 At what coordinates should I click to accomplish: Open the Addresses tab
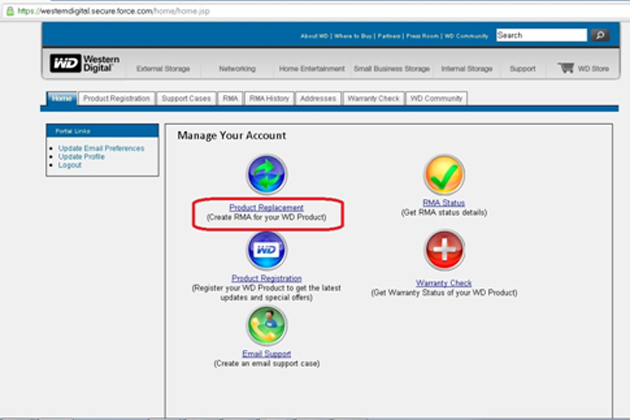pos(317,99)
